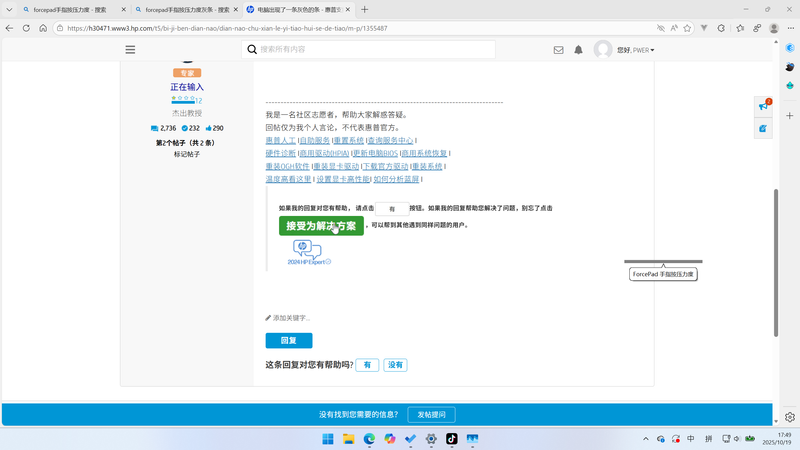Select '有' for was this reply helpful
The width and height of the screenshot is (800, 450).
point(367,365)
